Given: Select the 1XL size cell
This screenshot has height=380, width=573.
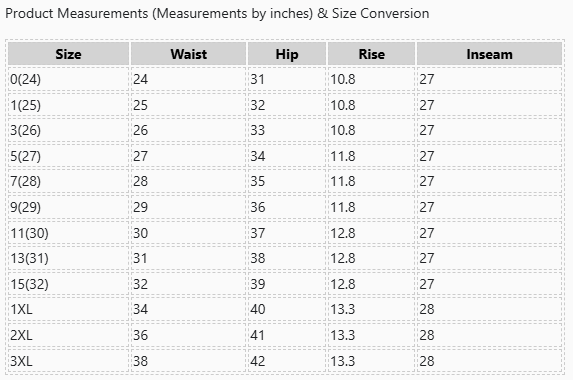Looking at the screenshot, I should [x=69, y=309].
